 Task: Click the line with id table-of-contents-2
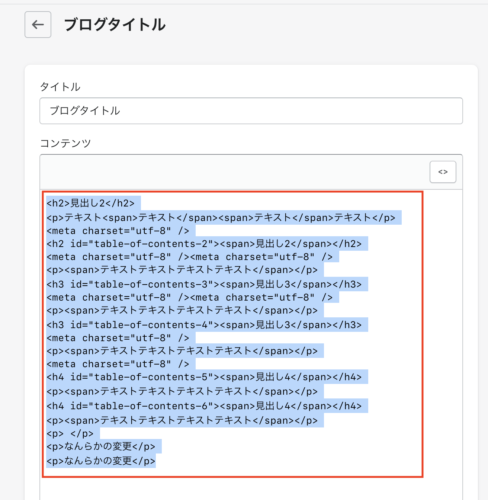point(204,244)
